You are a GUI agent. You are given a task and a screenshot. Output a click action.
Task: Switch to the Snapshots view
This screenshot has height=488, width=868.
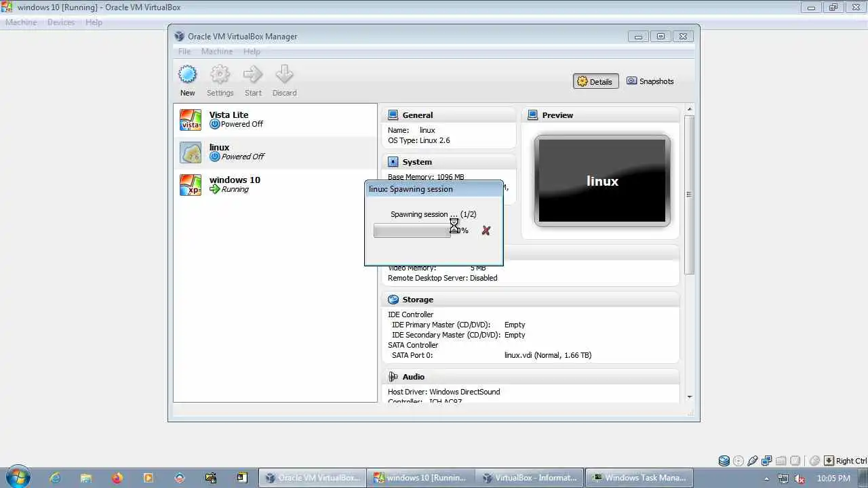click(650, 81)
